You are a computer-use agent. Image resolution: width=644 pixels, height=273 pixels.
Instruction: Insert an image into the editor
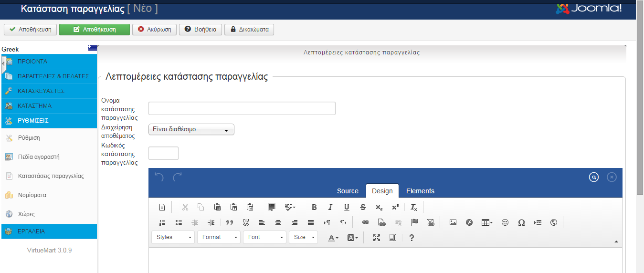pos(453,222)
